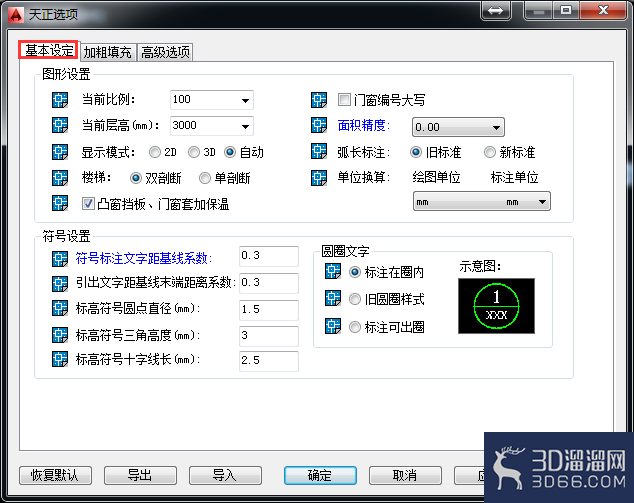Switch to 基本设定 tab
The height and width of the screenshot is (503, 634).
point(49,50)
